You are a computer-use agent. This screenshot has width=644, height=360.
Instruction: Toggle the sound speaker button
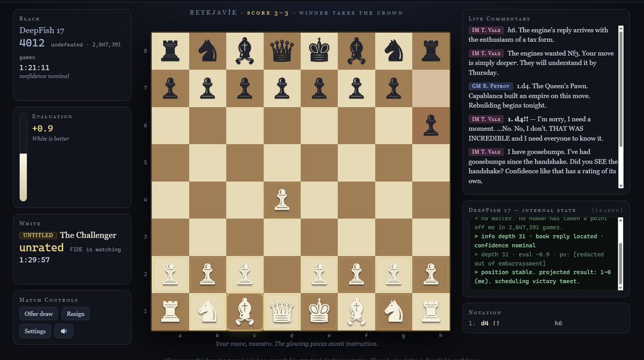(x=64, y=331)
